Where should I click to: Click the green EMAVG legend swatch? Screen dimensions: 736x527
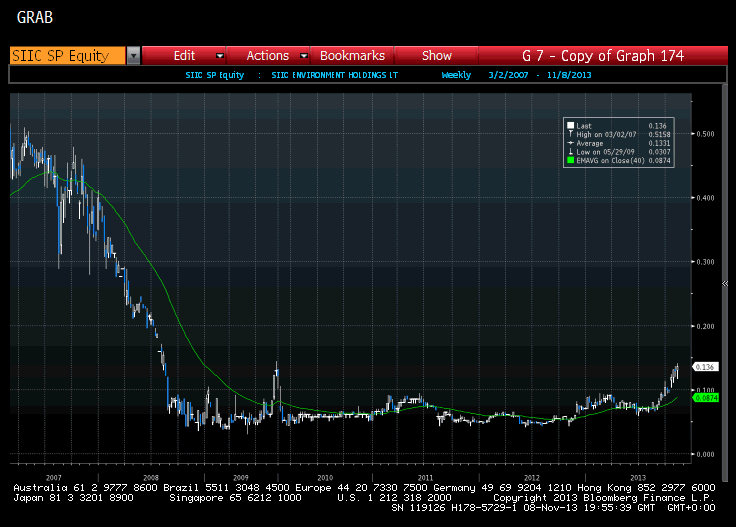pyautogui.click(x=570, y=160)
